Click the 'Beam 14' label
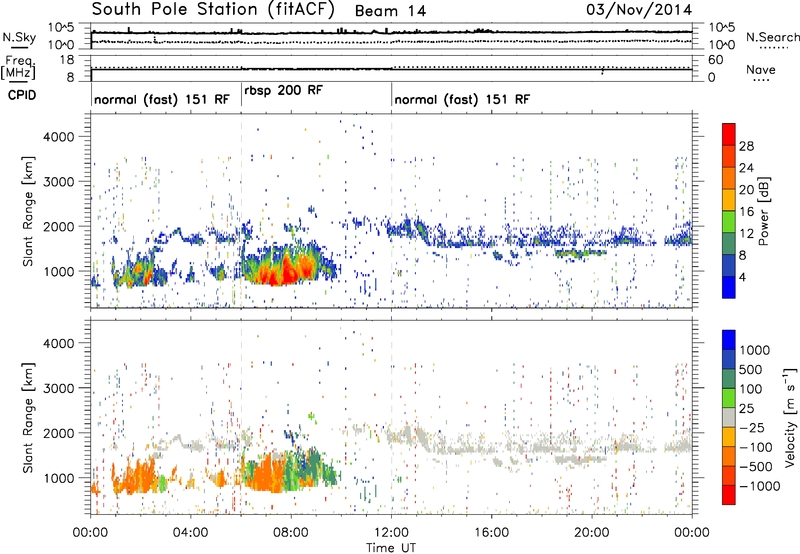The height and width of the screenshot is (554, 800). (x=390, y=11)
